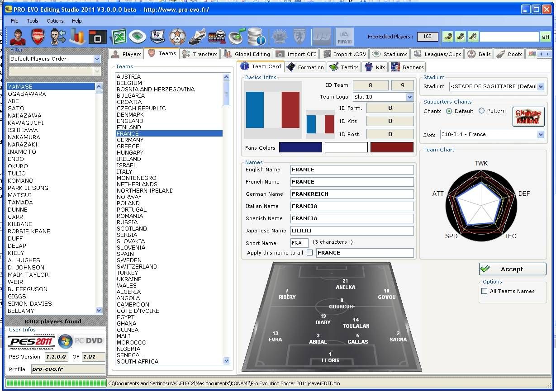Expand the Team Logo Slot 10 dropdown
This screenshot has width=556, height=392.
(409, 97)
